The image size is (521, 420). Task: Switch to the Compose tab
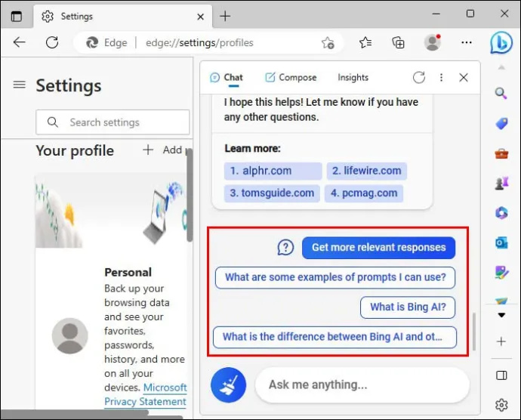[x=291, y=78]
